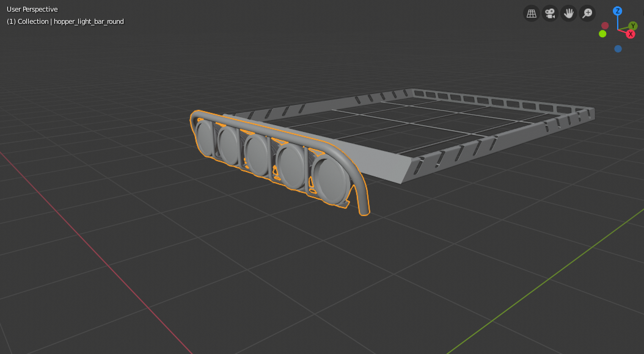
Task: Click the blue Z axis gizmo handle
Action: [617, 11]
